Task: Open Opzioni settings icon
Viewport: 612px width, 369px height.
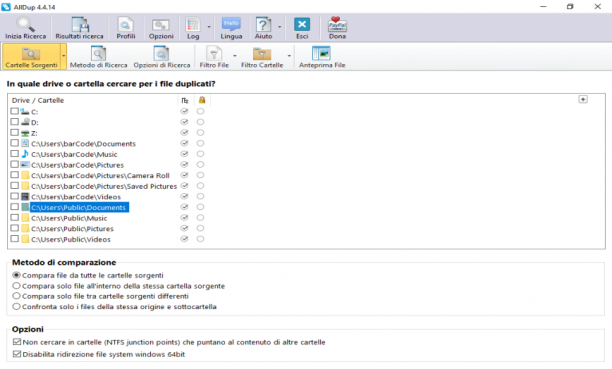Action: [x=161, y=28]
